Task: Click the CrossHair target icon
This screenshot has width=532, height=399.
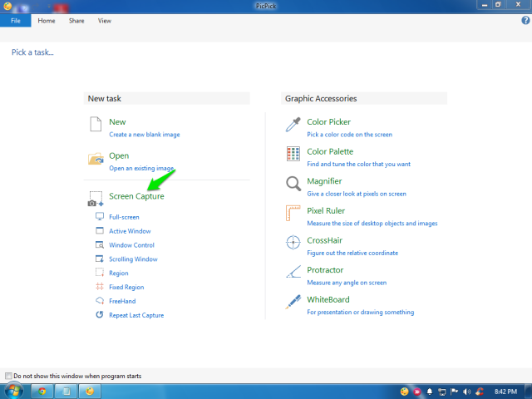Action: coord(293,242)
